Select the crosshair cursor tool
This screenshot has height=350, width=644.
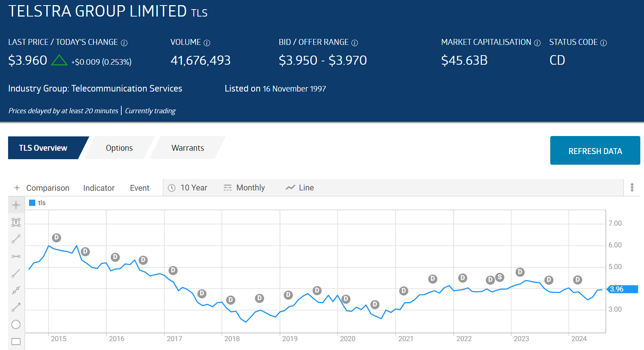click(x=16, y=205)
